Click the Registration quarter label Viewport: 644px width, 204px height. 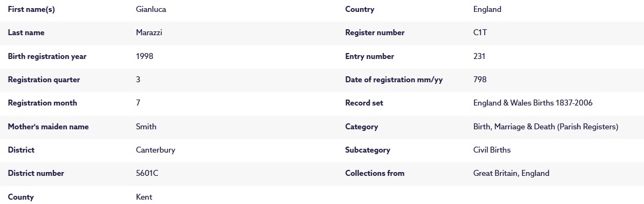tap(44, 80)
